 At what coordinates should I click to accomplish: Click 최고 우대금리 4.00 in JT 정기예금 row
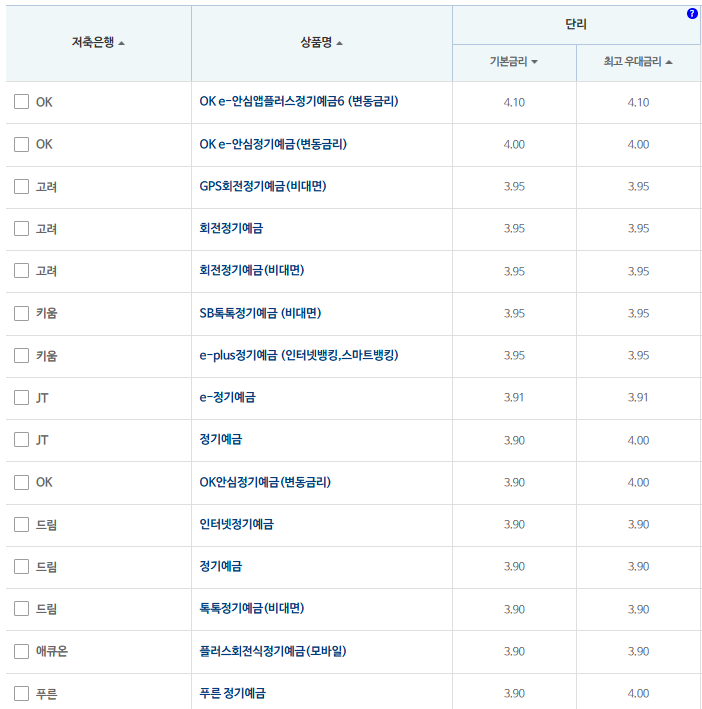tap(638, 440)
